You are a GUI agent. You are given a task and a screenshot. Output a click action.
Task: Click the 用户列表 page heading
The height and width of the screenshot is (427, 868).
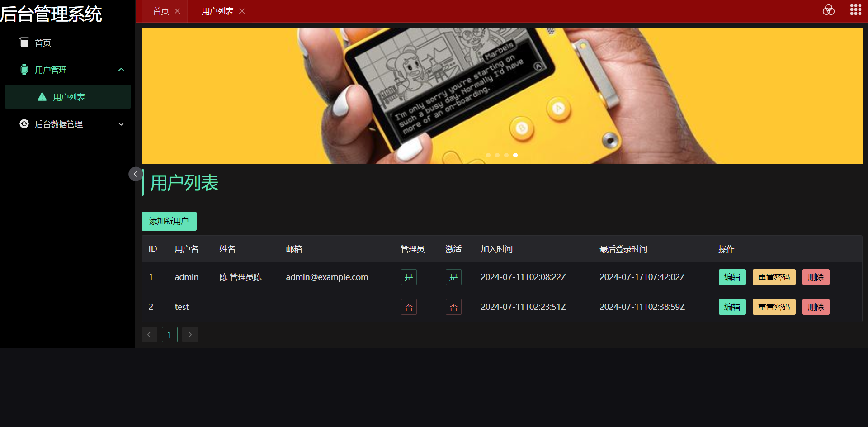[184, 183]
